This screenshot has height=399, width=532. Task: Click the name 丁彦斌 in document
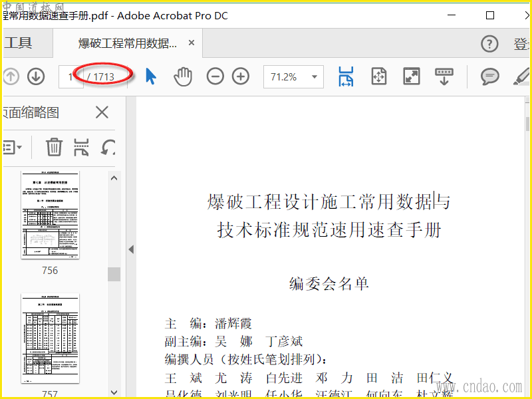pos(284,341)
